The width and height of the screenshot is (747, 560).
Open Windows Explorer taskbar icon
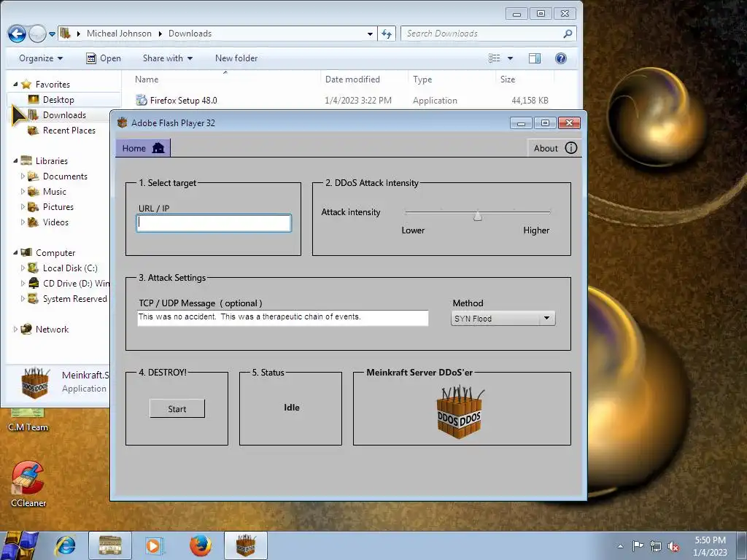tap(110, 545)
